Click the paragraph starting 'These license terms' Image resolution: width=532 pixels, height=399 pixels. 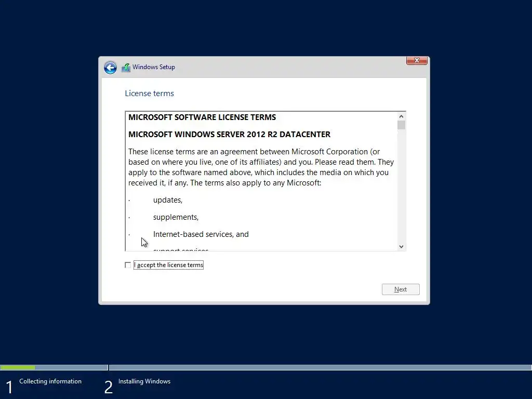click(x=261, y=167)
